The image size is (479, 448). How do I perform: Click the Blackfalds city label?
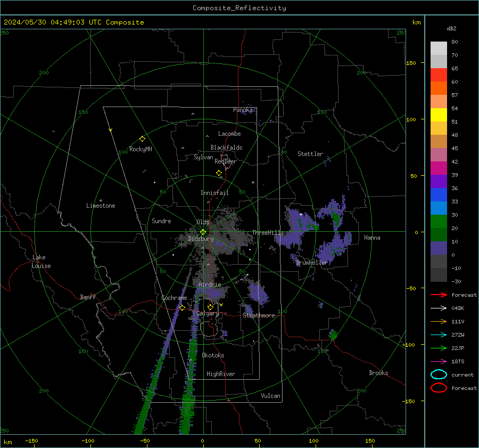point(226,148)
